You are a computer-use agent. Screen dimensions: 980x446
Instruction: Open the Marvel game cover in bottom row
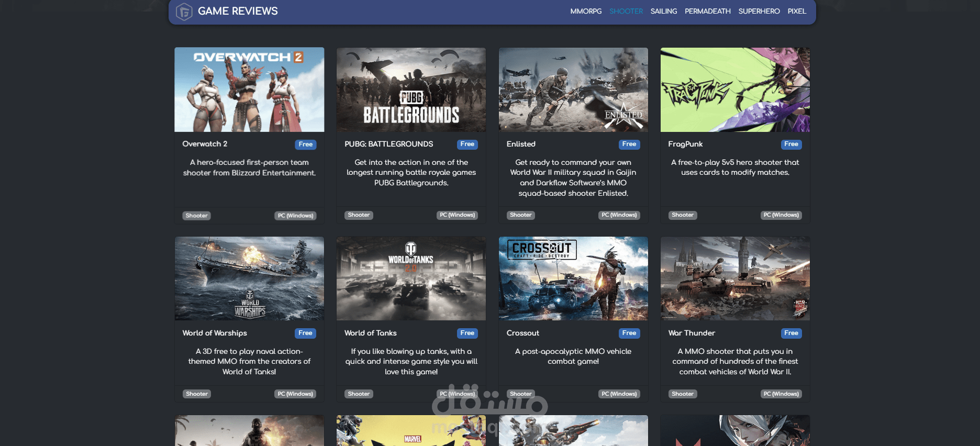[x=411, y=430]
